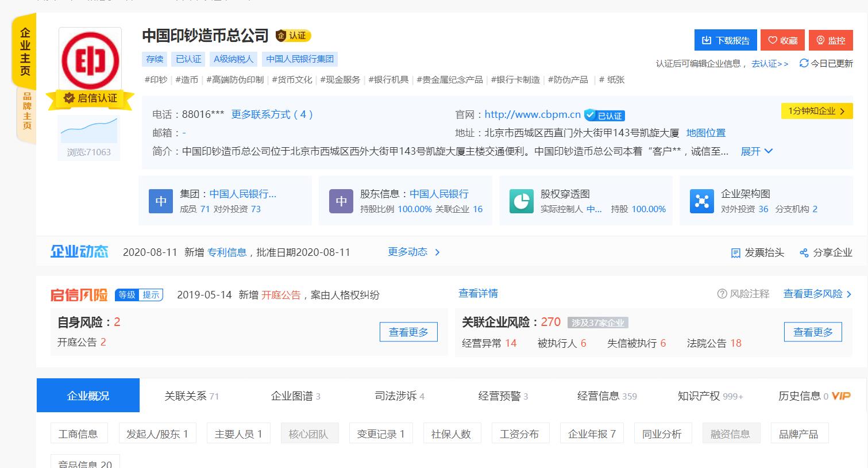Click 查看更多 under 关联企业风险

(x=813, y=332)
